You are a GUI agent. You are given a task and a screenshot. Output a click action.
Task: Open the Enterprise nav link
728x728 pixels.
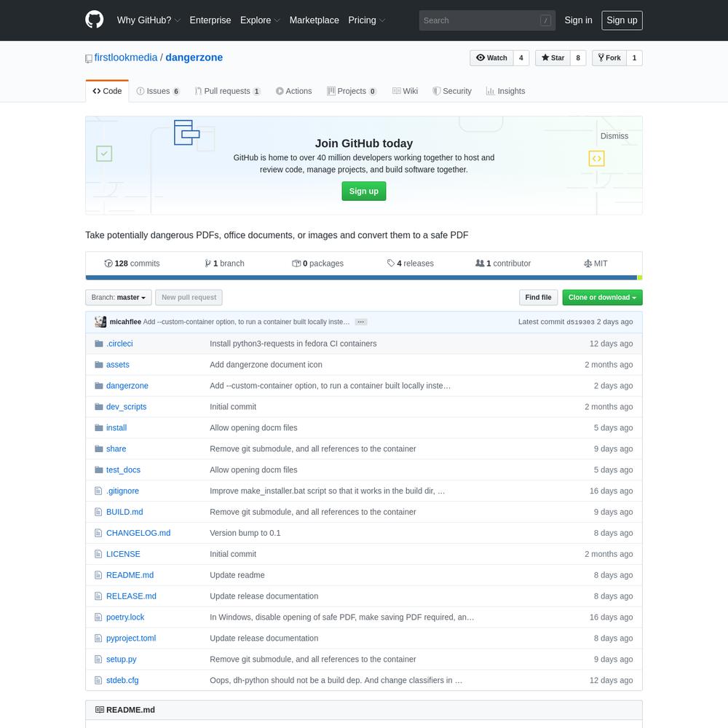click(210, 20)
